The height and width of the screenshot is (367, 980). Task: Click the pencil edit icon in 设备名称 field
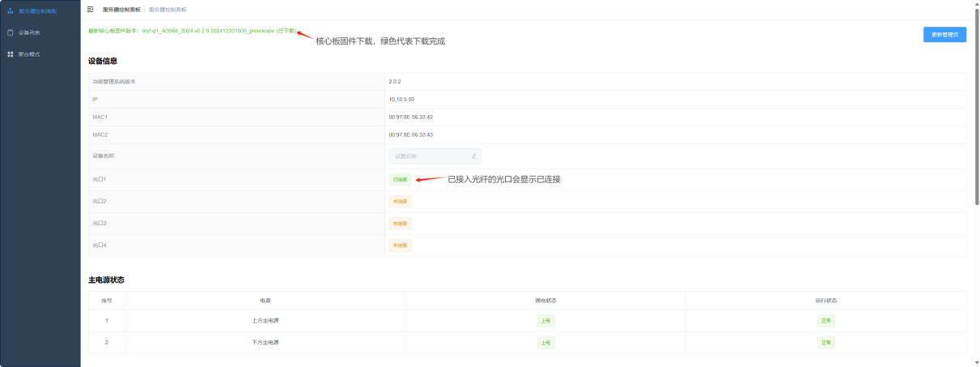pos(474,156)
